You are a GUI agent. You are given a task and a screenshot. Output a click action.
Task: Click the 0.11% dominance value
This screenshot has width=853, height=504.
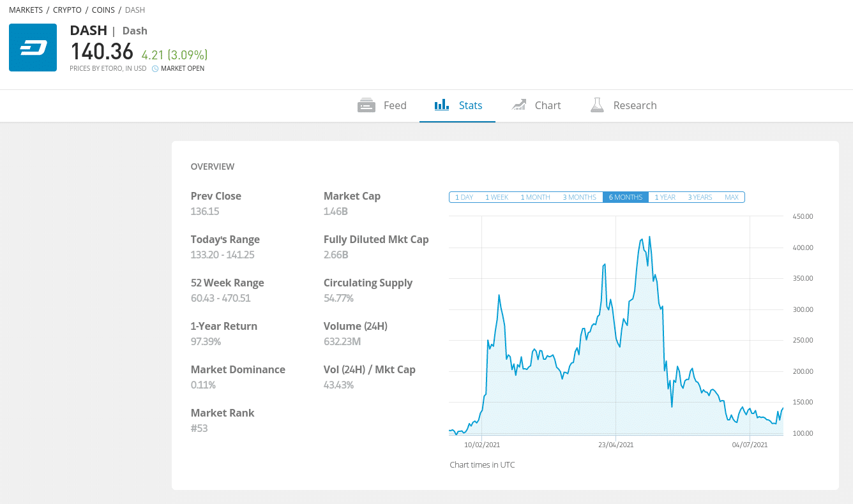click(203, 385)
